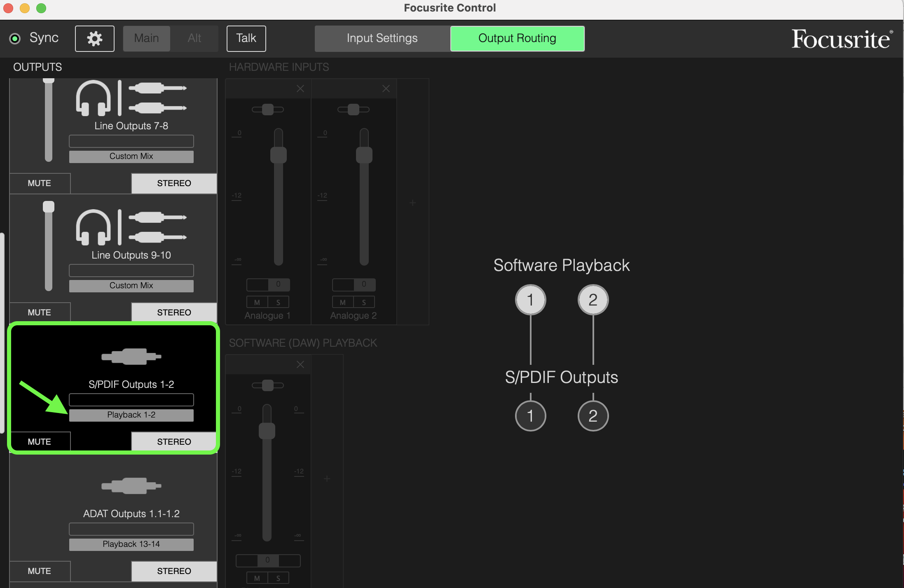Open the Playback 13-14 selector for ADAT Outputs
Screen dimensions: 904x588
click(x=131, y=544)
